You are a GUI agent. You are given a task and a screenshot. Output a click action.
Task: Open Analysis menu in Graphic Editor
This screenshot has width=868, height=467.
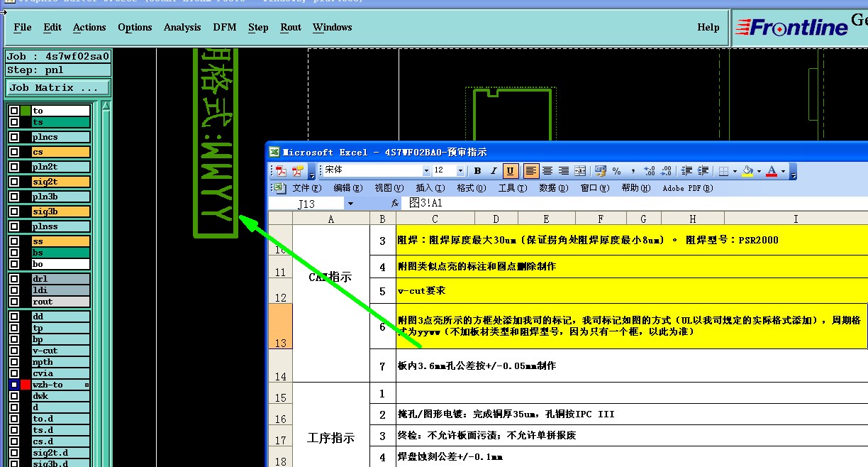point(182,27)
